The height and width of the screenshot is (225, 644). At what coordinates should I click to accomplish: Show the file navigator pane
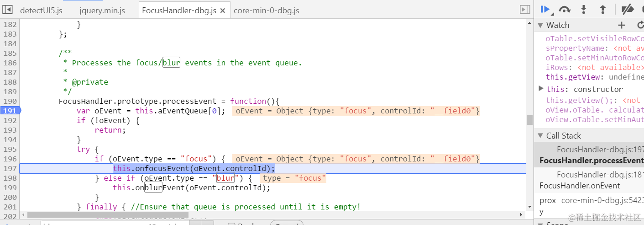(x=7, y=10)
